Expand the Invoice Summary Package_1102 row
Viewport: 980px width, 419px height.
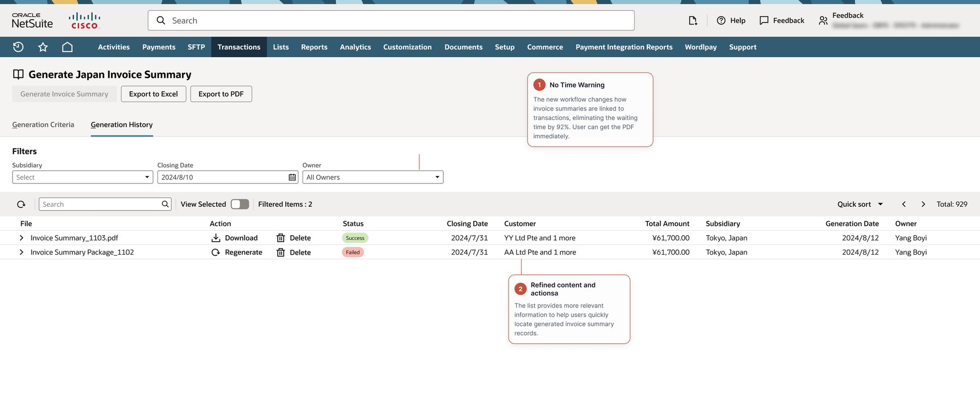[x=21, y=252]
